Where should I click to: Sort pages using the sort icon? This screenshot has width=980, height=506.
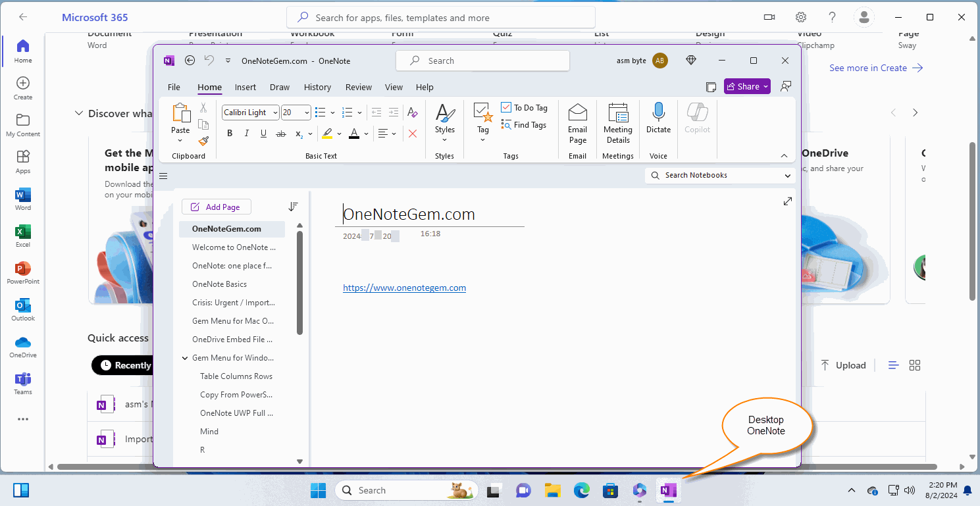point(294,207)
